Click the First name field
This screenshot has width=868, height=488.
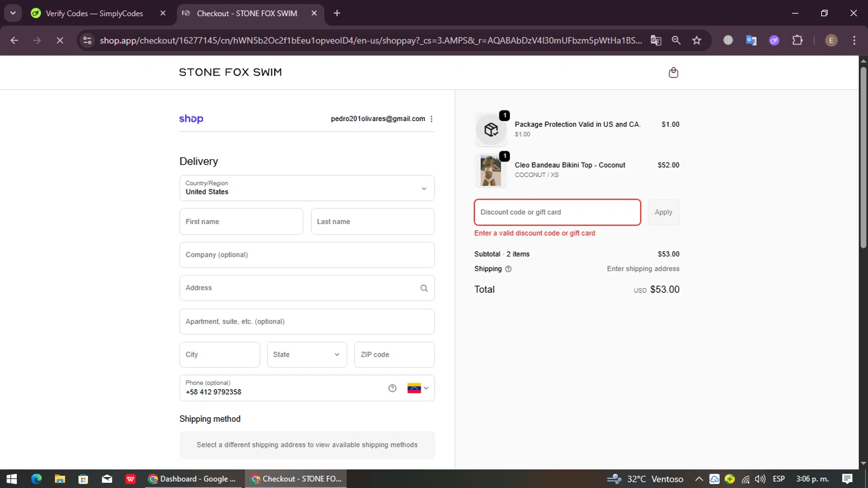241,222
